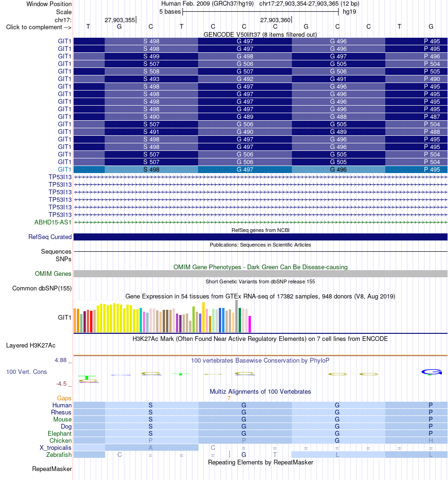This screenshot has height=480, width=448.
Task: Open 'Publications: Sequences in Scientific Articles' title
Action: 260,245
